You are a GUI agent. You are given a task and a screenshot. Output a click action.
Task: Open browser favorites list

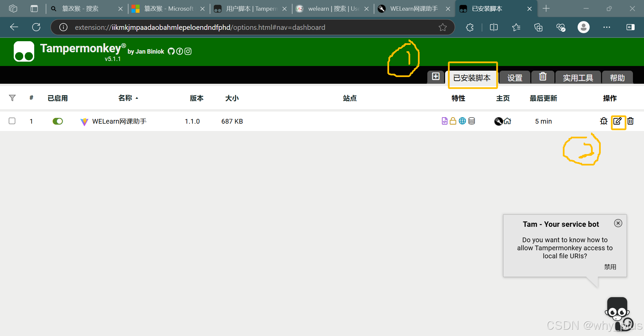click(516, 27)
